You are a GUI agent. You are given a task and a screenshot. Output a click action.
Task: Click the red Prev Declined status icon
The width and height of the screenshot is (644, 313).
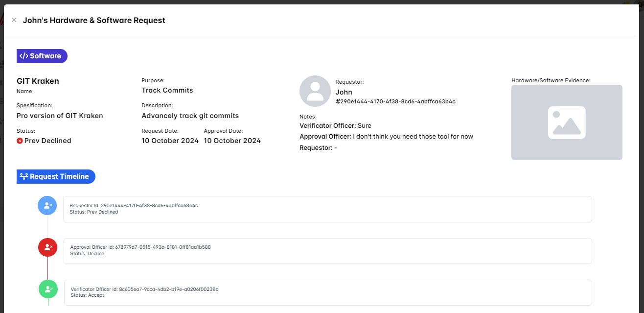(x=20, y=141)
